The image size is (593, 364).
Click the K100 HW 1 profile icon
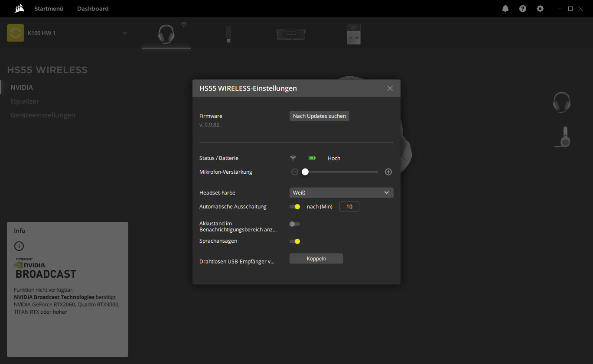[16, 33]
